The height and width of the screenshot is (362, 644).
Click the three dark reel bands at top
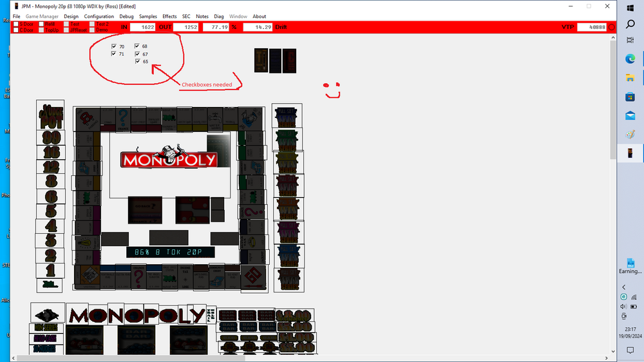[275, 61]
